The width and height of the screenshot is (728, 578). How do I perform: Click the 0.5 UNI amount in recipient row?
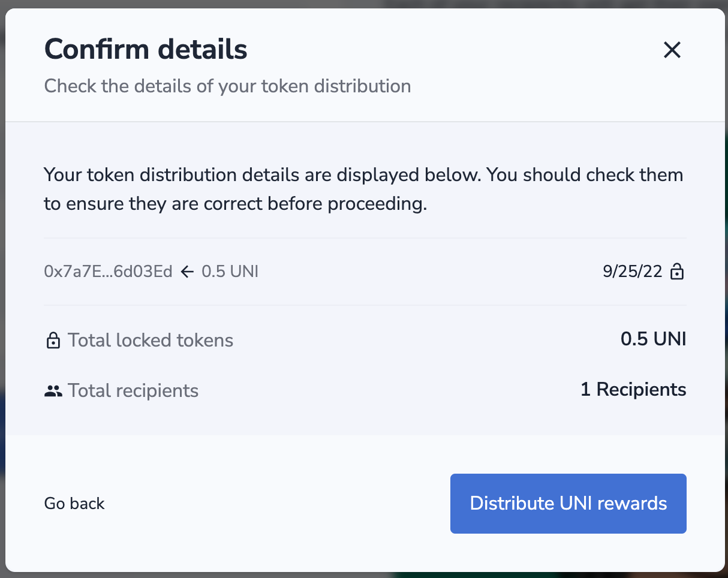point(230,272)
